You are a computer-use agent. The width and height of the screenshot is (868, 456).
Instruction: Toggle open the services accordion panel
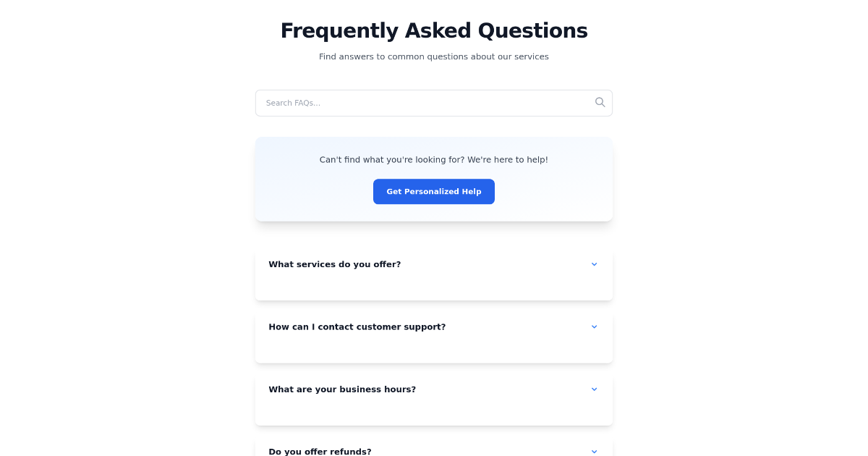pyautogui.click(x=434, y=264)
